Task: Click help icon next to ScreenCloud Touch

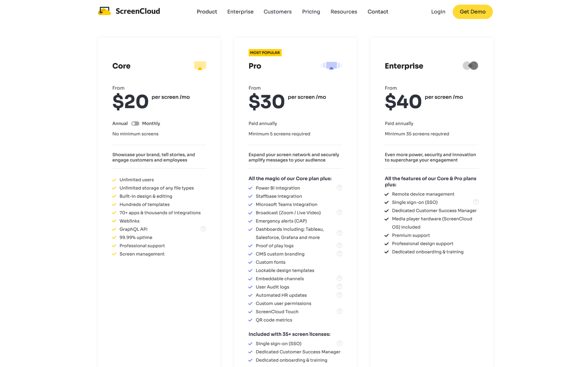Action: coord(339,311)
